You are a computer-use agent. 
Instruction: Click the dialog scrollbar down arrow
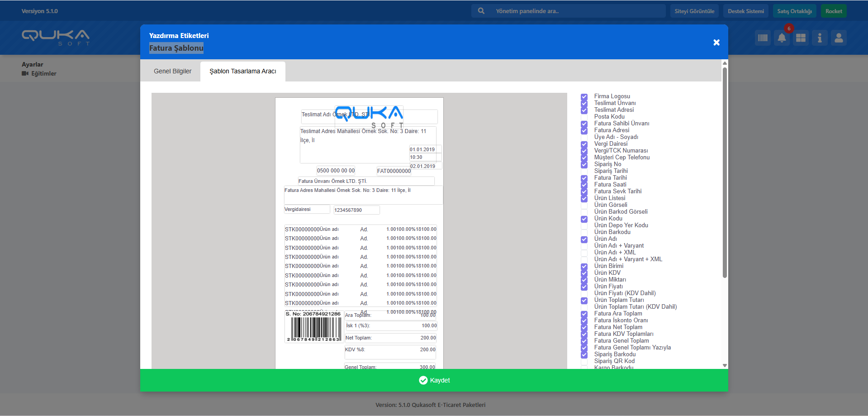(725, 365)
